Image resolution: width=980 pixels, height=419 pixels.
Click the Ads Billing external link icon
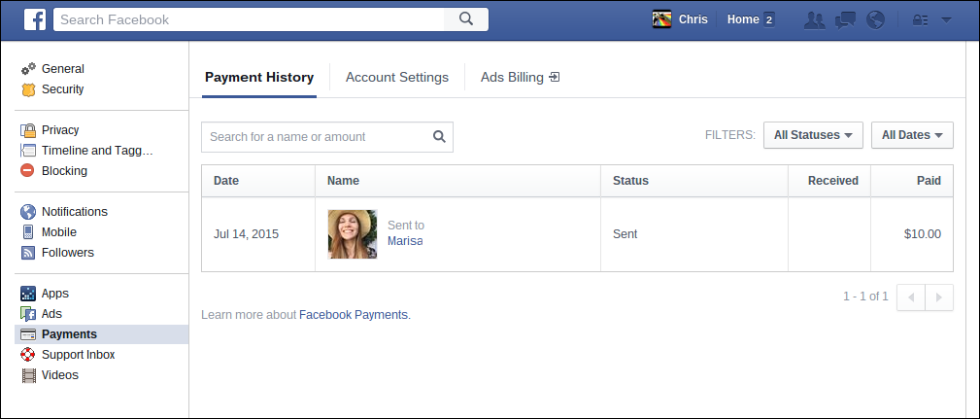click(x=555, y=78)
